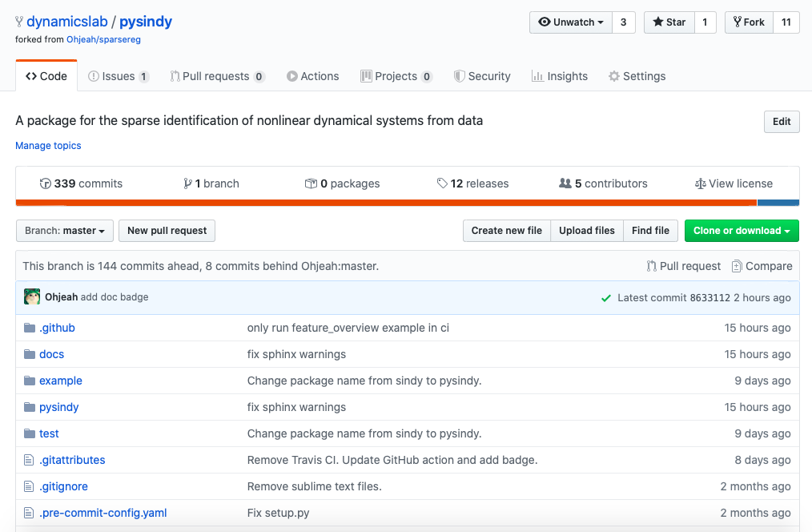
Task: Open the Ohjeah/sparsereg upstream link
Action: click(x=103, y=39)
